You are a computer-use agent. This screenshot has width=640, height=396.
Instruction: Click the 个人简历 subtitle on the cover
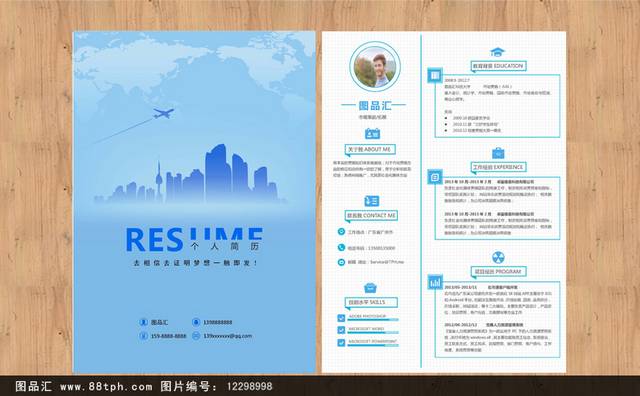pos(225,246)
